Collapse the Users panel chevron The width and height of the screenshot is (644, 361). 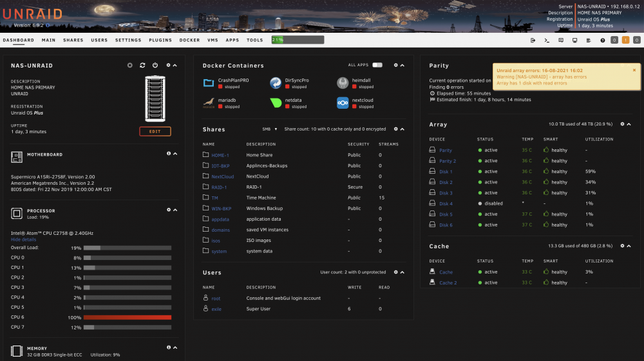(402, 272)
